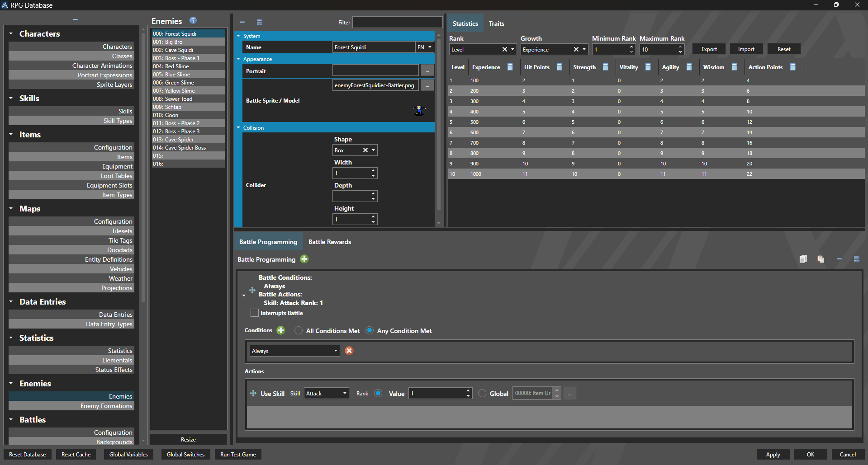Open the Battle Rewards tab

pyautogui.click(x=329, y=242)
